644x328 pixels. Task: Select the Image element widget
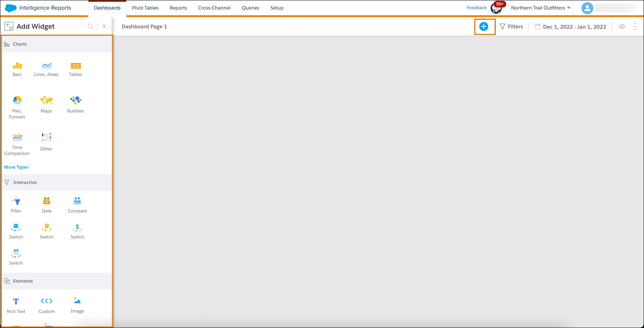pyautogui.click(x=77, y=305)
